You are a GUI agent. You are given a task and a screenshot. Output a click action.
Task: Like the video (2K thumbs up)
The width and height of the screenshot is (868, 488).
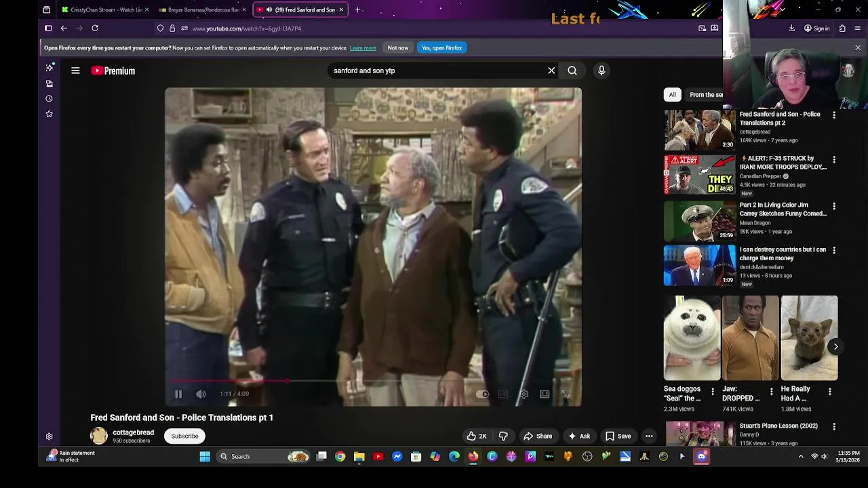(x=477, y=436)
